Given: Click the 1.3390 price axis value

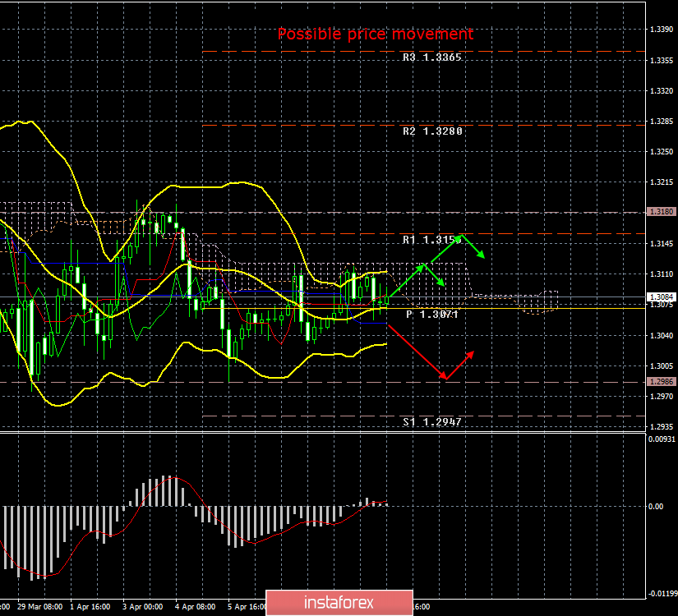Looking at the screenshot, I should point(662,30).
